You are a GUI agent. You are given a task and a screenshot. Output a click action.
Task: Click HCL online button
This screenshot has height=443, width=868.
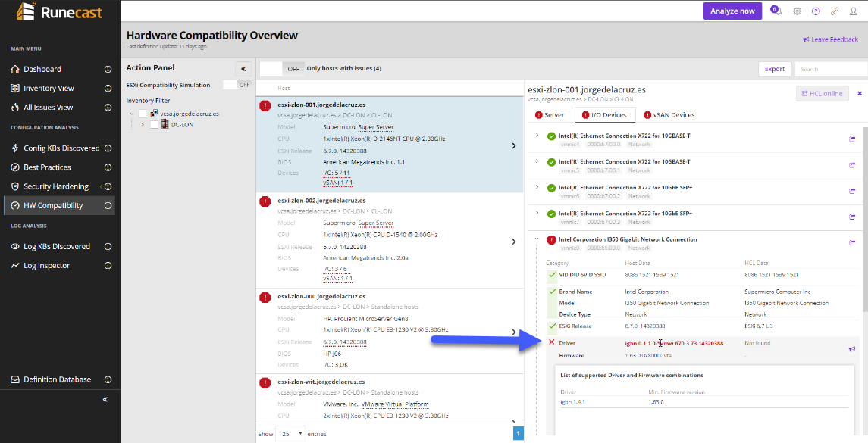[822, 93]
